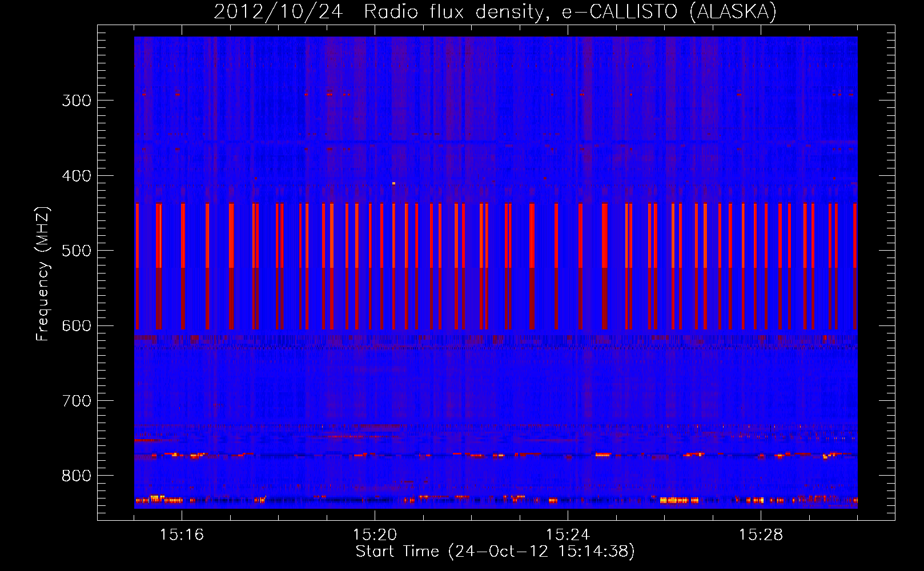924x571 pixels.
Task: Click the 15:20 time tick label
Action: tap(375, 535)
